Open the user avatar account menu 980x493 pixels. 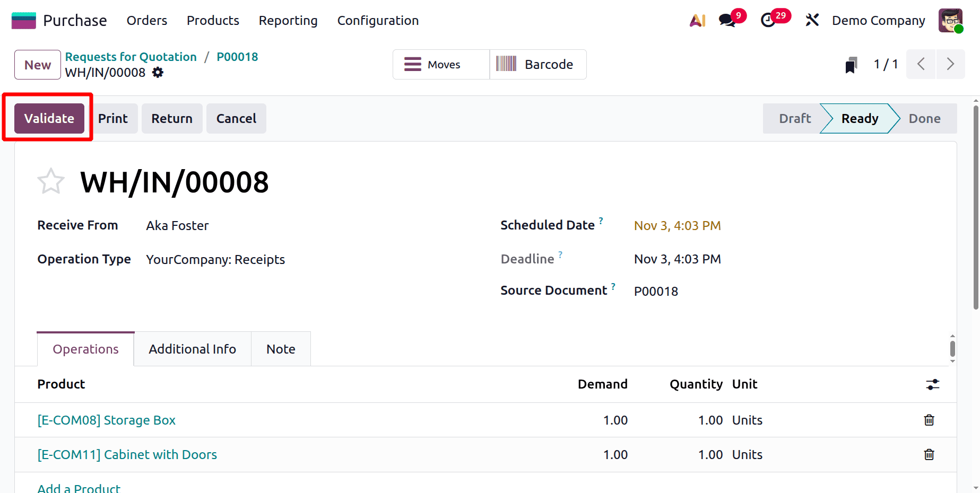(950, 20)
